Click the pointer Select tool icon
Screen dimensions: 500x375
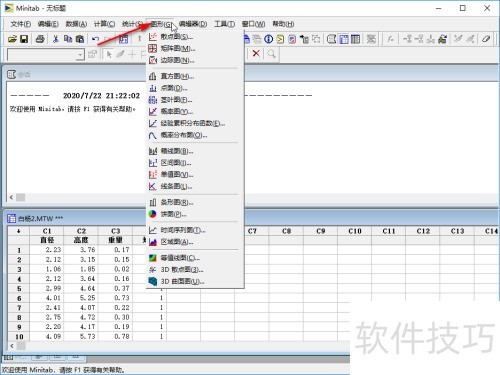click(109, 54)
